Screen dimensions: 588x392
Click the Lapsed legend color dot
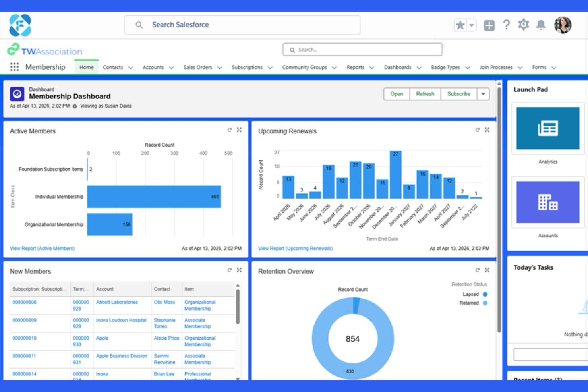tap(485, 294)
